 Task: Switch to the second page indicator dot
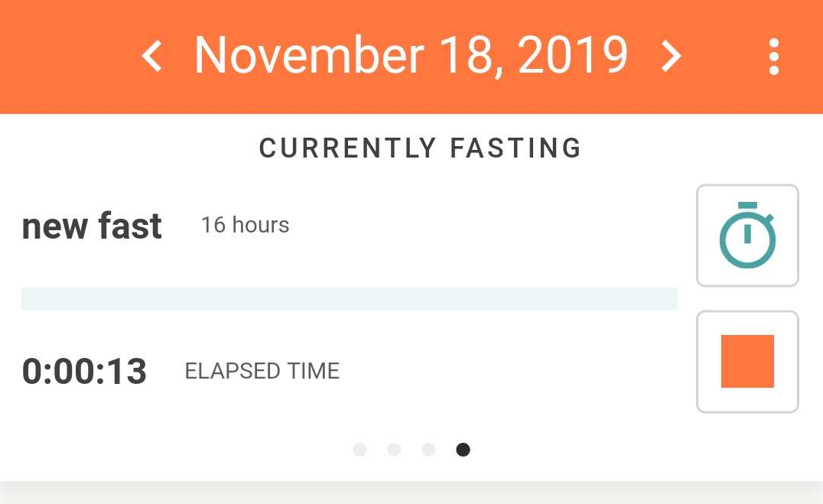coord(394,450)
